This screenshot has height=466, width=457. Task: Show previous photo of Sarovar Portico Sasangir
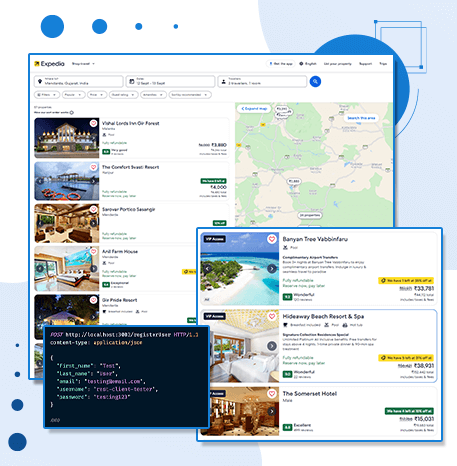(40, 223)
